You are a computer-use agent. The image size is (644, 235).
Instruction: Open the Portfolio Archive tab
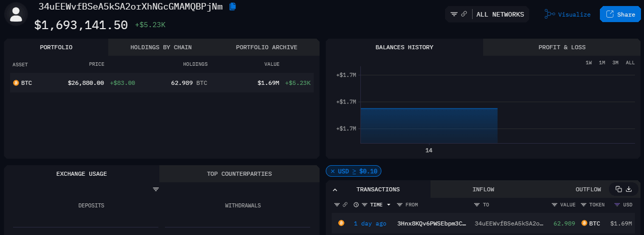[x=267, y=47]
